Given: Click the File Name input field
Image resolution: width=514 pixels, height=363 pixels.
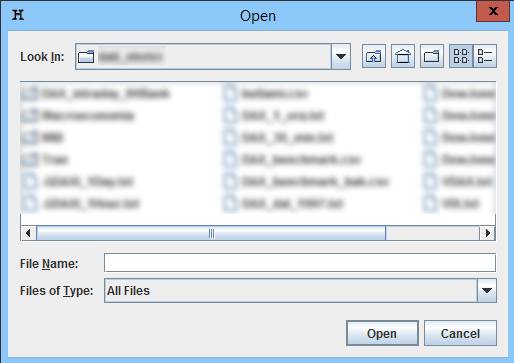Looking at the screenshot, I should (x=300, y=263).
